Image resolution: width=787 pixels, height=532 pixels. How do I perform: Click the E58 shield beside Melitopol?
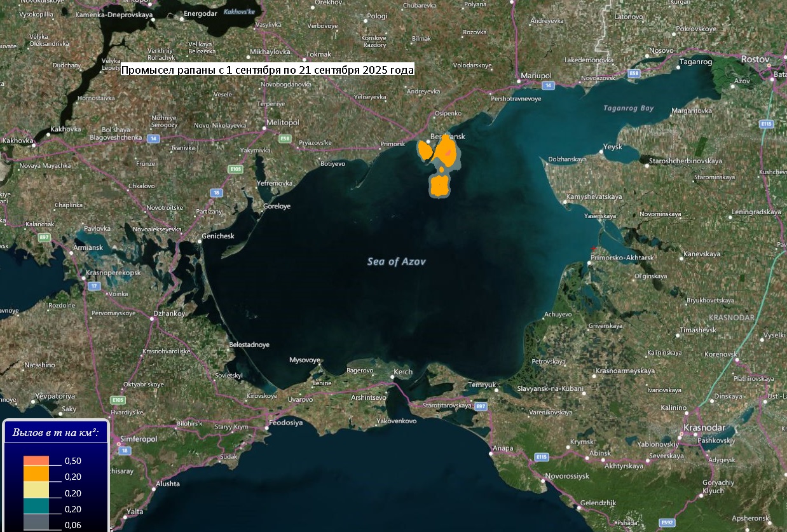coord(285,138)
